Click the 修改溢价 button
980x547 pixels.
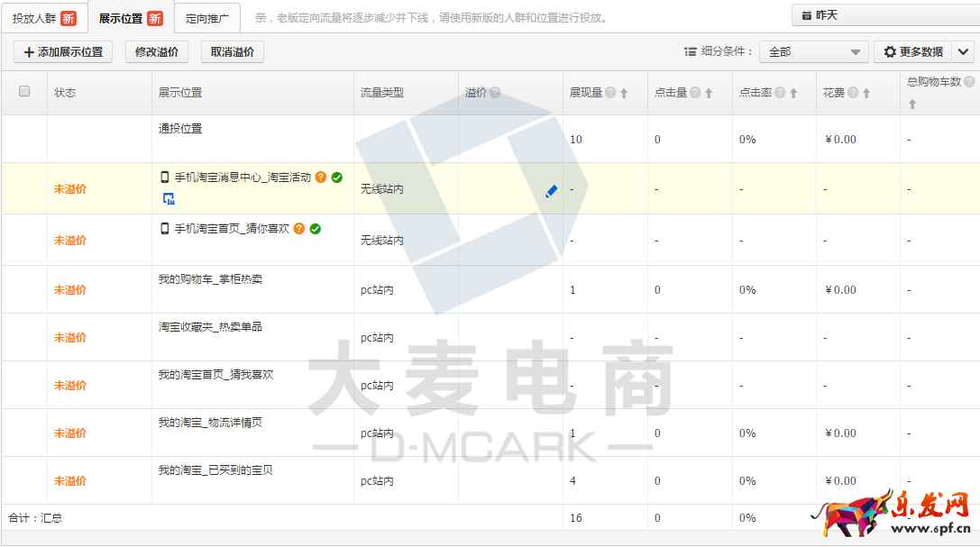tap(156, 52)
